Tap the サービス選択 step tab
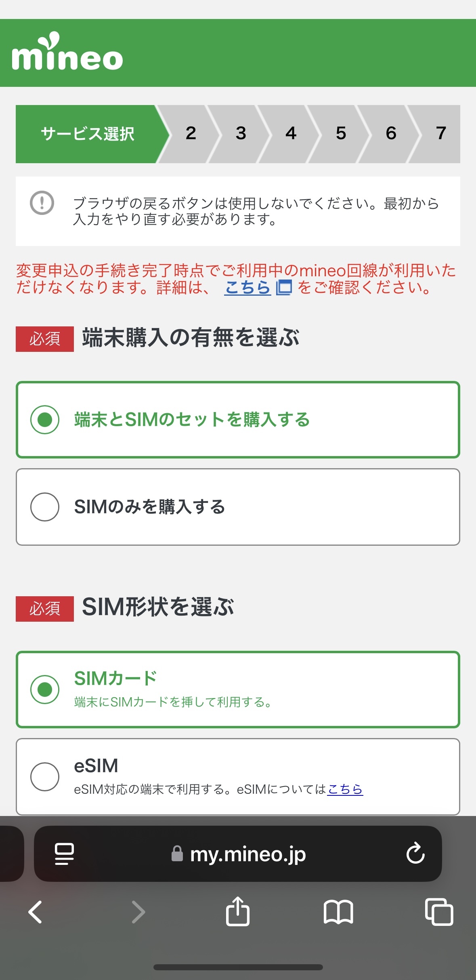Screen dimensions: 476x980 (x=88, y=134)
